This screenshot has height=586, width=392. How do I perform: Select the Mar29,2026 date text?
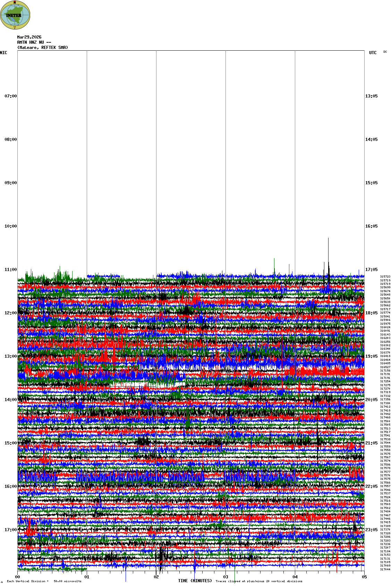(29, 37)
